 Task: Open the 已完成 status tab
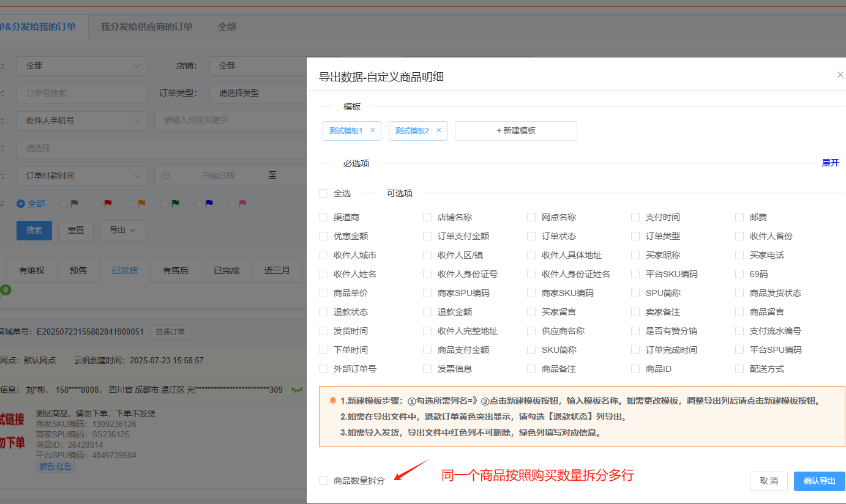(226, 270)
